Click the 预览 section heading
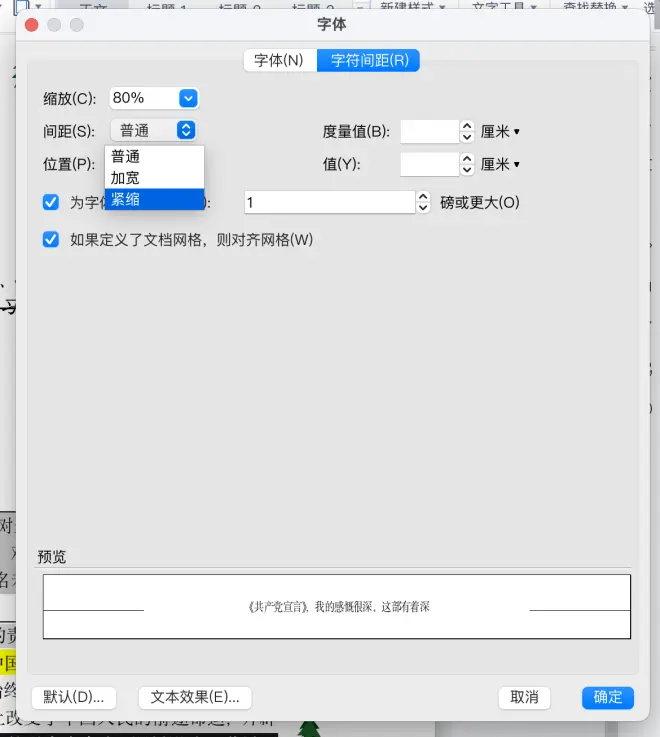The height and width of the screenshot is (737, 660). tap(52, 557)
